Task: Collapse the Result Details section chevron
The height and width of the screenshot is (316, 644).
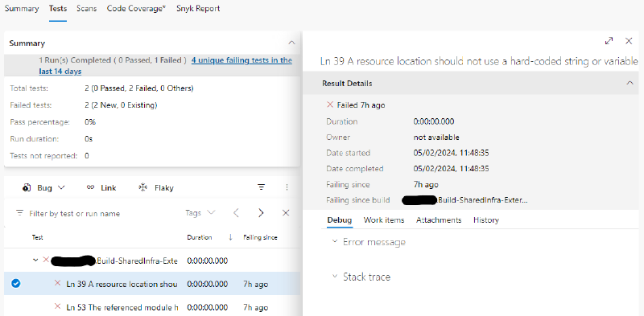Action: tap(630, 83)
